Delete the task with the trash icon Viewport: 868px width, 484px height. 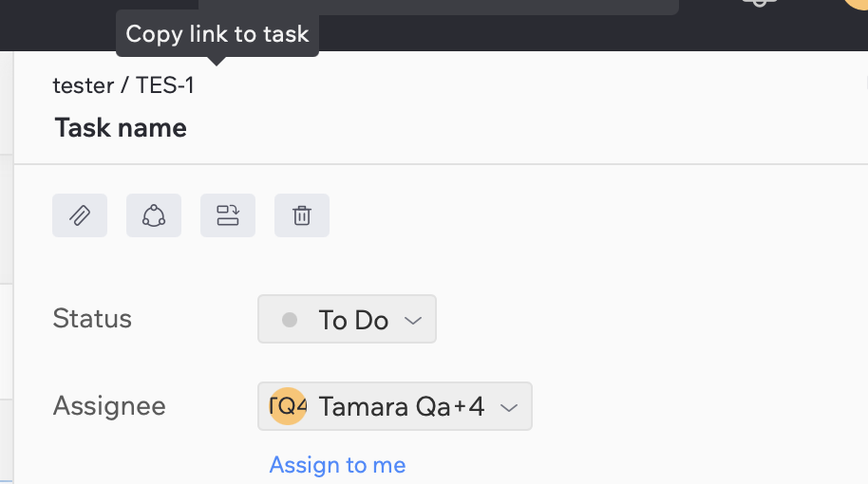302,215
